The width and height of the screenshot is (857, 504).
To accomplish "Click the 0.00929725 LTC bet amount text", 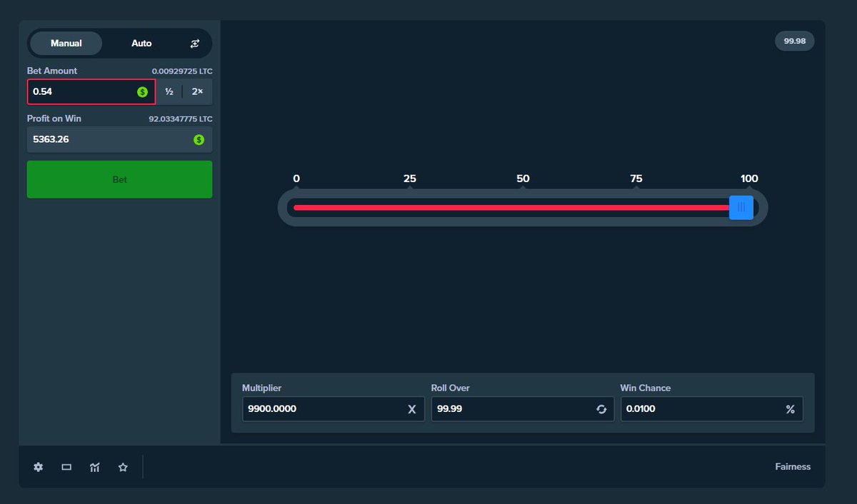I will tap(182, 71).
